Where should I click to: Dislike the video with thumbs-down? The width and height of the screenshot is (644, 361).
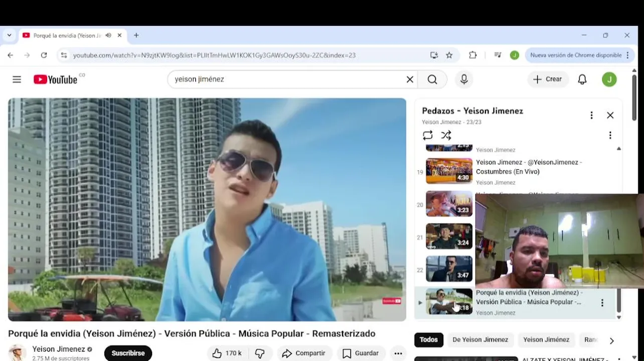click(x=260, y=353)
